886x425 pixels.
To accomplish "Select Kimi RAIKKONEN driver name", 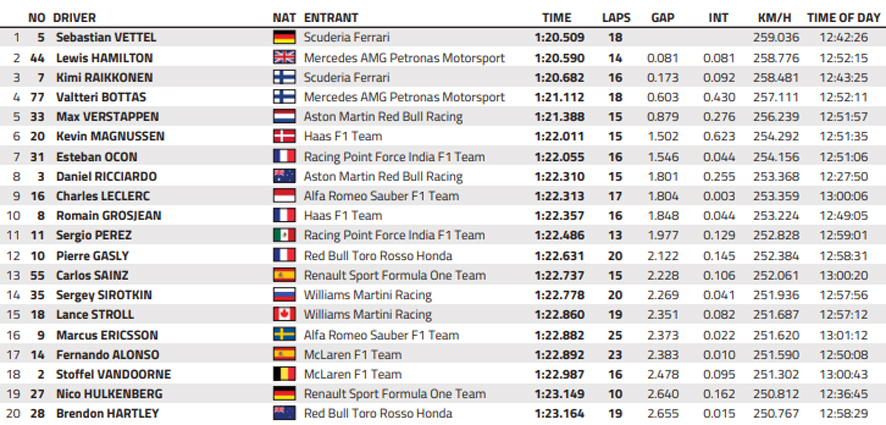I will [x=105, y=77].
